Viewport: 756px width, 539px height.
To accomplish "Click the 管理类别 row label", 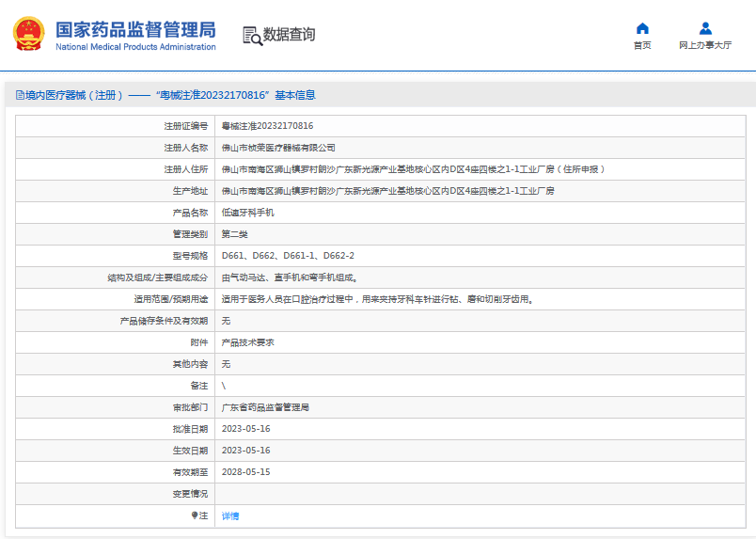I will pos(190,234).
